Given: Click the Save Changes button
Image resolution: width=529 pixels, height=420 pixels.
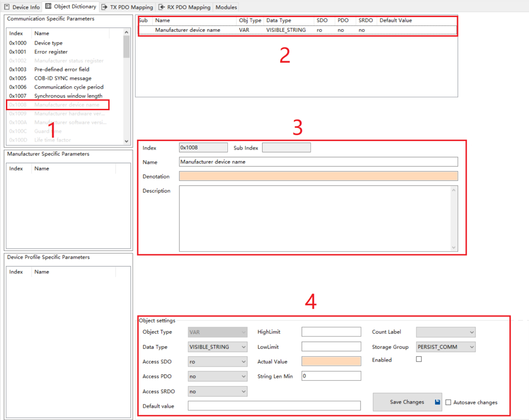Looking at the screenshot, I should (407, 402).
